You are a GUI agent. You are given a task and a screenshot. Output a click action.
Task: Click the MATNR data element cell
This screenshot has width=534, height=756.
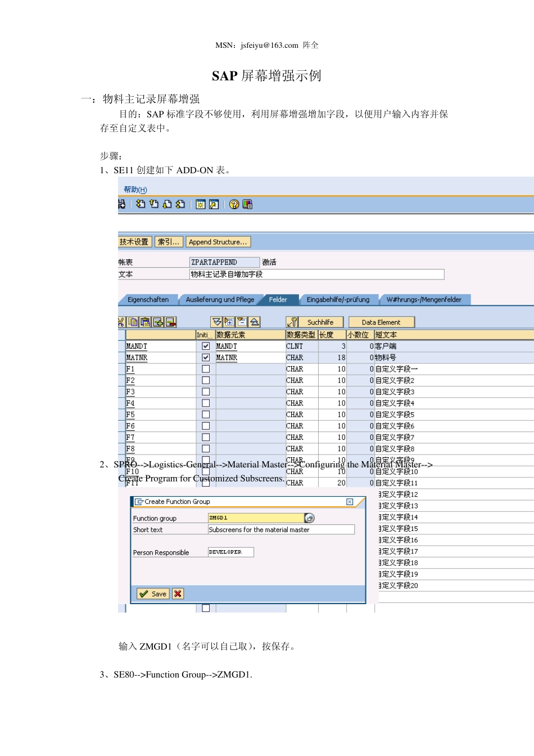point(250,358)
